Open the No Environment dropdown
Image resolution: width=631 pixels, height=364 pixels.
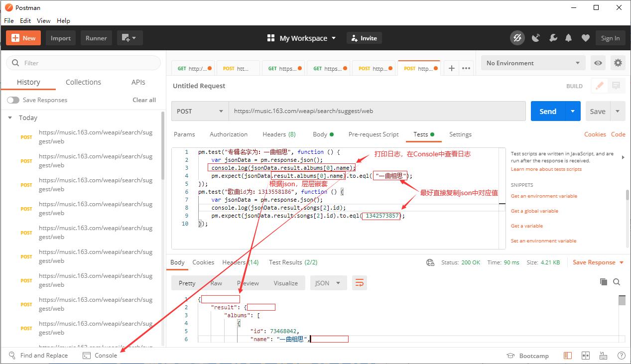click(x=533, y=63)
